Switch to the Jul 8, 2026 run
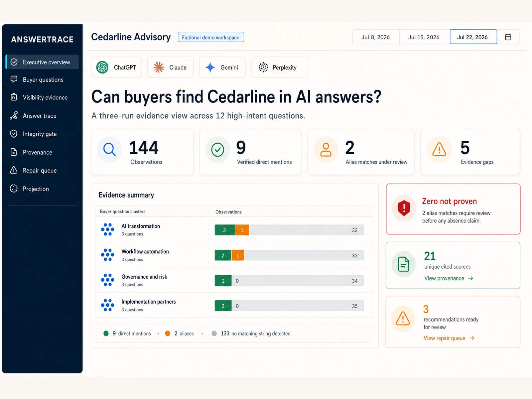This screenshot has width=532, height=399. (376, 37)
